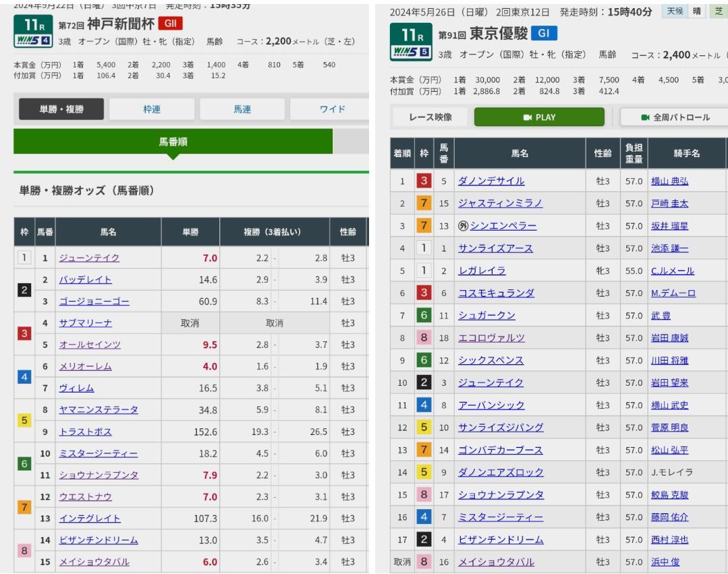Image resolution: width=728 pixels, height=574 pixels.
Task: Click the GII grade badge
Action: (x=169, y=24)
